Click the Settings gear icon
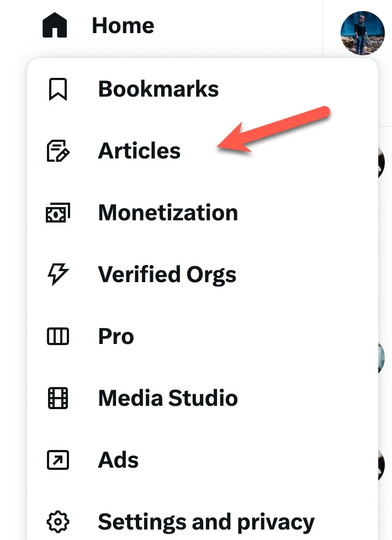This screenshot has width=392, height=540. (58, 521)
